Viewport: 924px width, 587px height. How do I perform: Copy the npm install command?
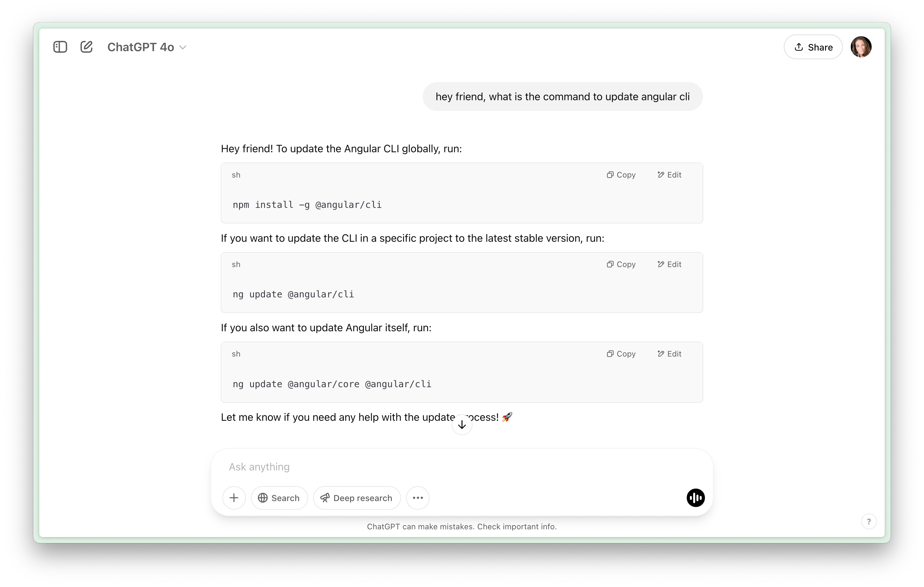pyautogui.click(x=621, y=175)
